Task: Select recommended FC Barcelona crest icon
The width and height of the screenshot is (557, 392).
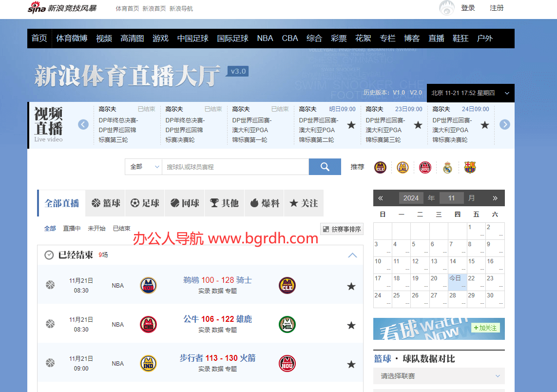Action: coord(470,167)
